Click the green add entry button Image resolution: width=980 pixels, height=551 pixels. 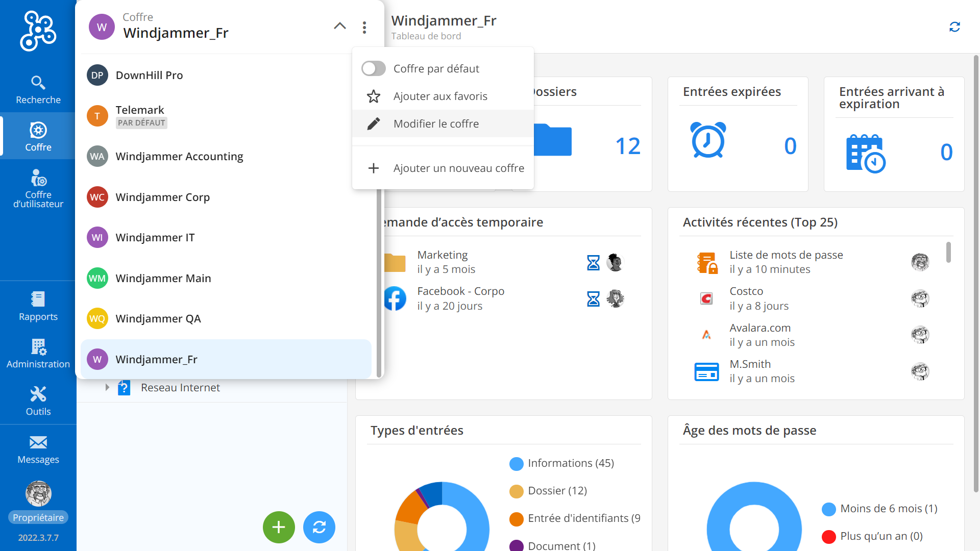(x=279, y=527)
